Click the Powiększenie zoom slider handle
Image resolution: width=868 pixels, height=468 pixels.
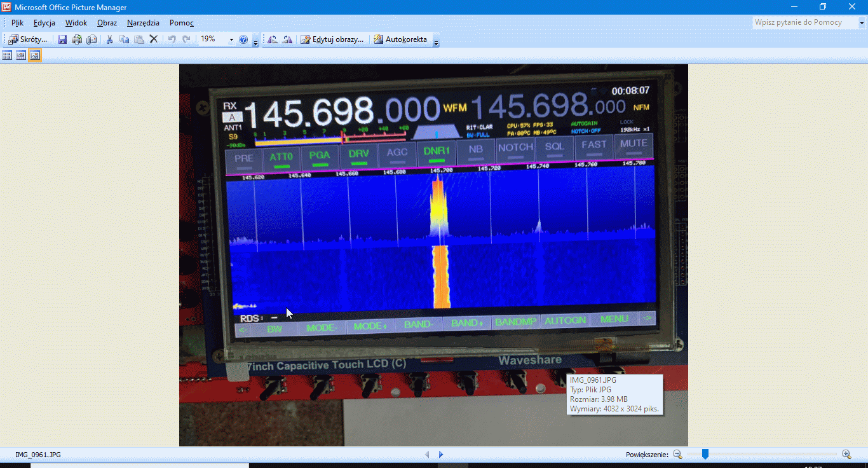tap(705, 454)
